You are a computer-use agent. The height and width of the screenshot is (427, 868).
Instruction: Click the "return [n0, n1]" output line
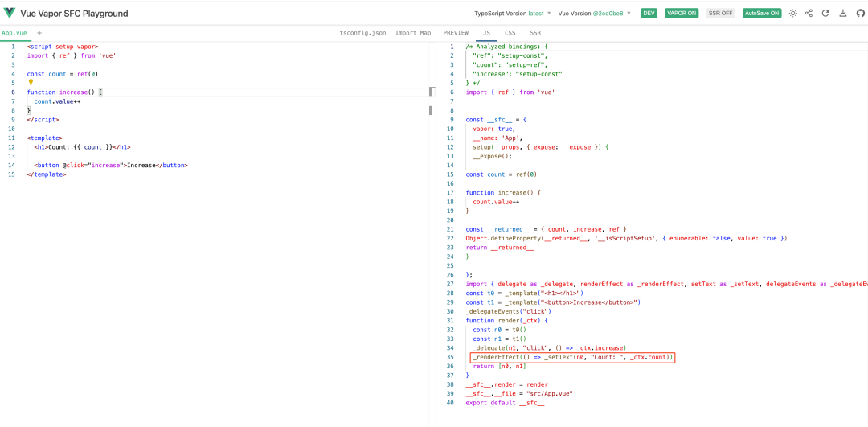pyautogui.click(x=499, y=366)
